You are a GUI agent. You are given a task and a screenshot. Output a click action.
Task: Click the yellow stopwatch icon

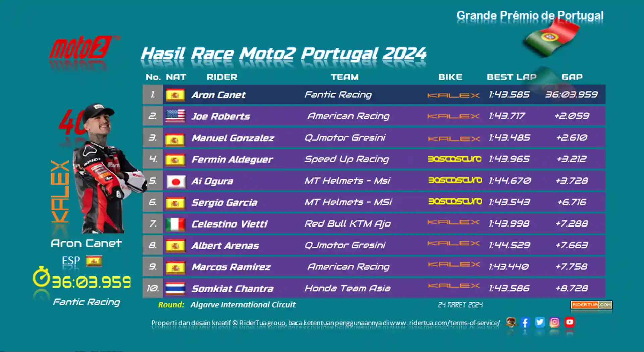41,277
